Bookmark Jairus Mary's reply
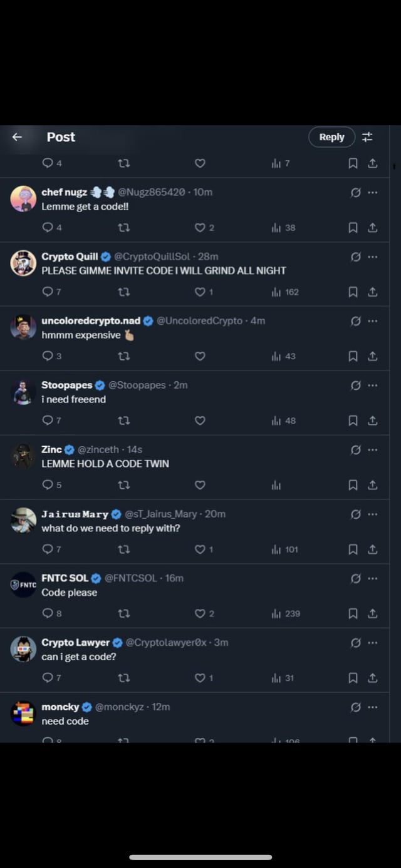401x868 pixels. (x=353, y=549)
